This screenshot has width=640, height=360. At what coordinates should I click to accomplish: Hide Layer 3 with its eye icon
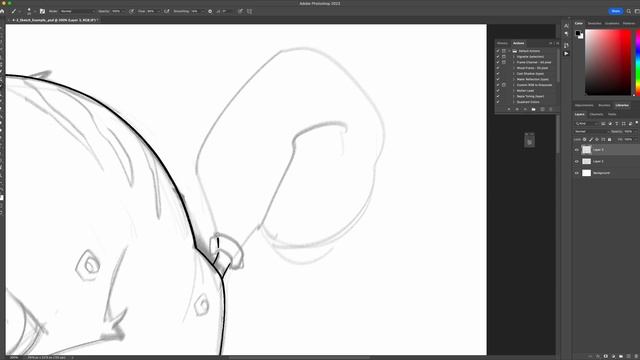(577, 150)
